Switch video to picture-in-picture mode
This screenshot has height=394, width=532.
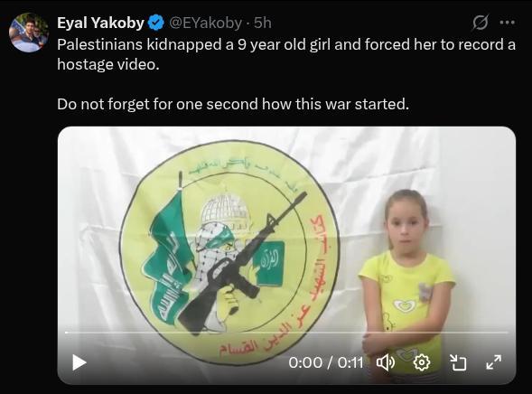pos(458,362)
